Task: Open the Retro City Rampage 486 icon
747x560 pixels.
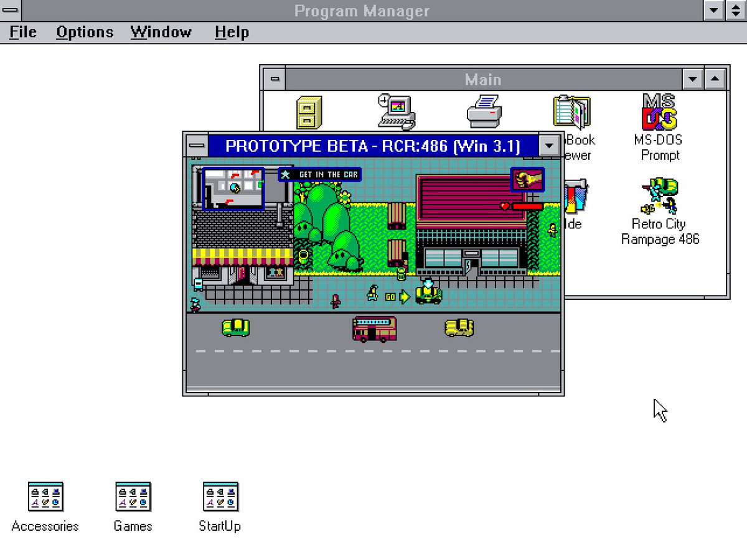Action: [660, 196]
